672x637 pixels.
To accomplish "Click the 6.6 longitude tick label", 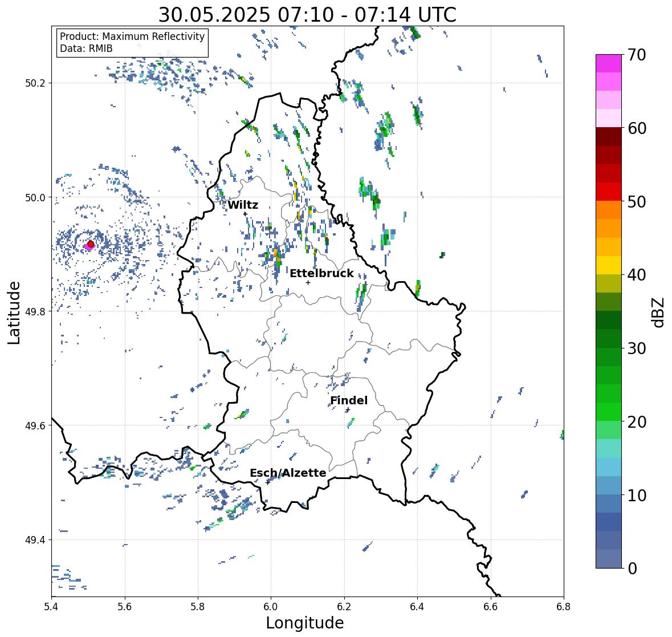I will coord(491,606).
